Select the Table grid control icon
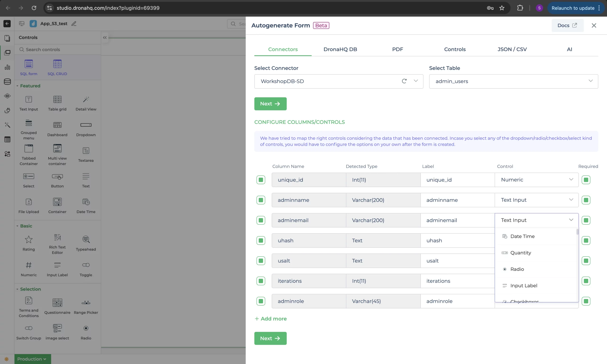 (57, 99)
